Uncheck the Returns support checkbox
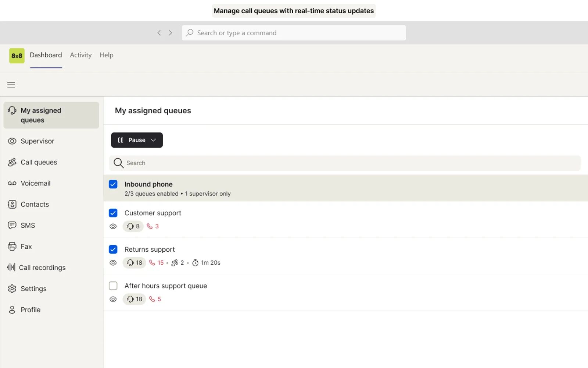Screen dimensions: 588x368 coord(113,249)
